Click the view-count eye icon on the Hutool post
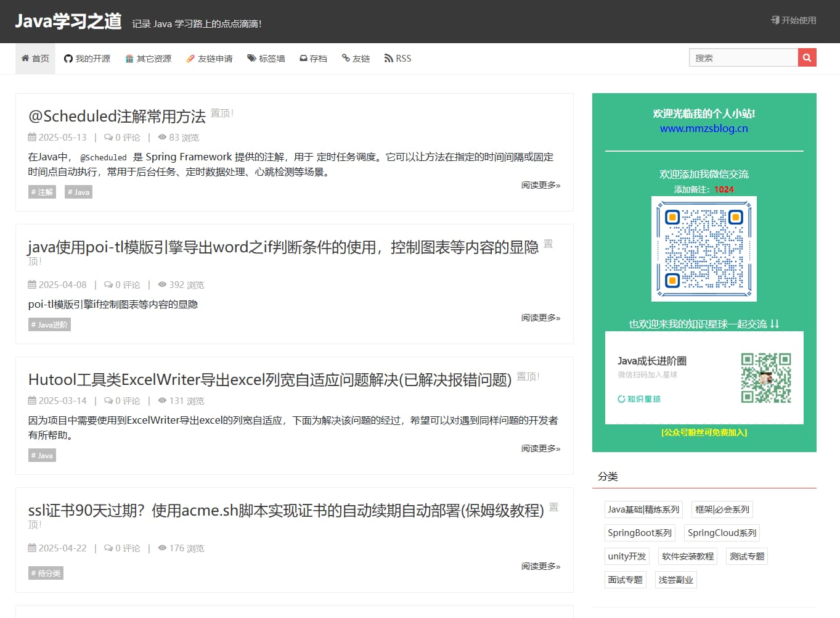The width and height of the screenshot is (840, 618). pyautogui.click(x=162, y=400)
